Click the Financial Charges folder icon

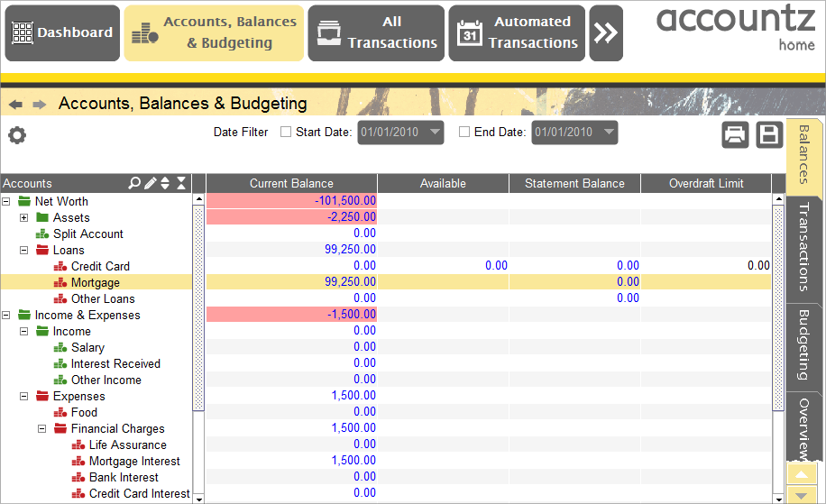pyautogui.click(x=60, y=428)
